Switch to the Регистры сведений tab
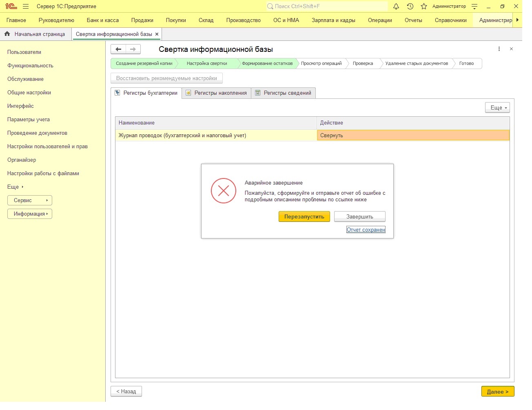532x410 pixels. pyautogui.click(x=283, y=93)
